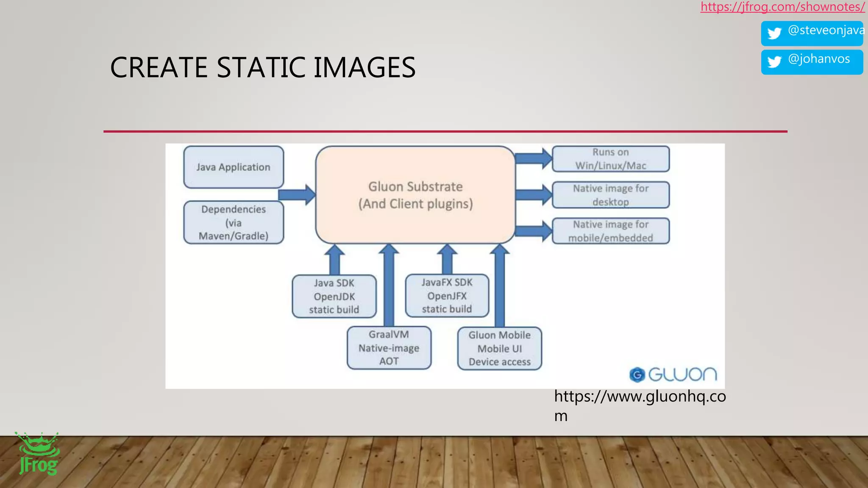868x488 pixels.
Task: Click the Gluon Substrate center box
Action: (x=415, y=195)
